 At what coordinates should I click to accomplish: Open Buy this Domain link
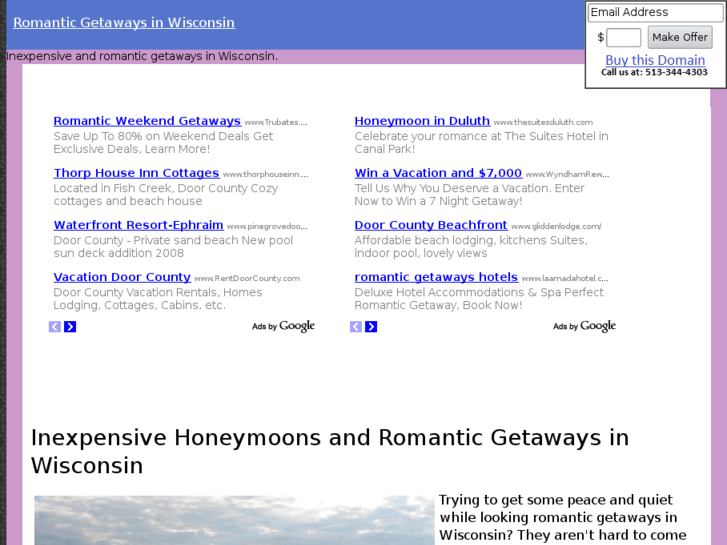click(655, 60)
